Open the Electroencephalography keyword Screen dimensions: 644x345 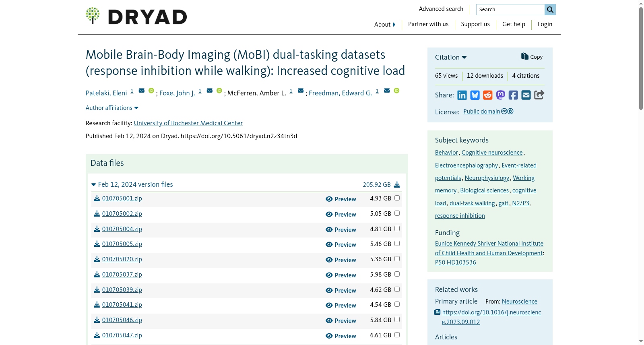click(466, 165)
